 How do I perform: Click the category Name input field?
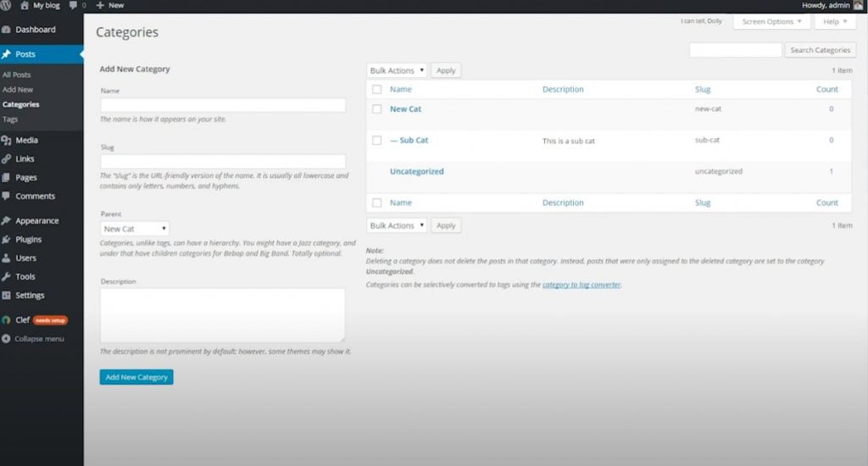[223, 105]
